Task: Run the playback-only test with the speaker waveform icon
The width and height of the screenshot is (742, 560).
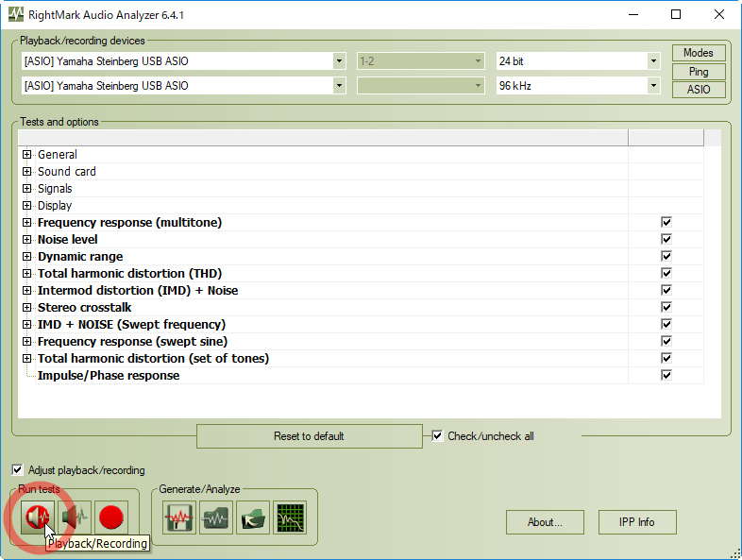Action: 75,518
